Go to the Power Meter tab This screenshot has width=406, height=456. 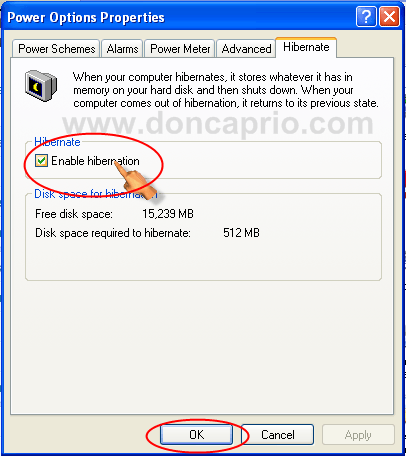[x=180, y=49]
